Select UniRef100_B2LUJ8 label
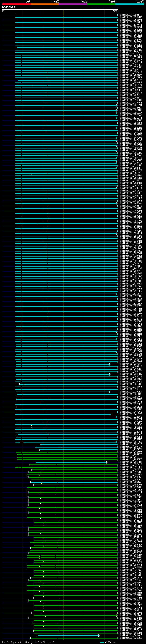This screenshot has width=146, height=644. (131, 118)
